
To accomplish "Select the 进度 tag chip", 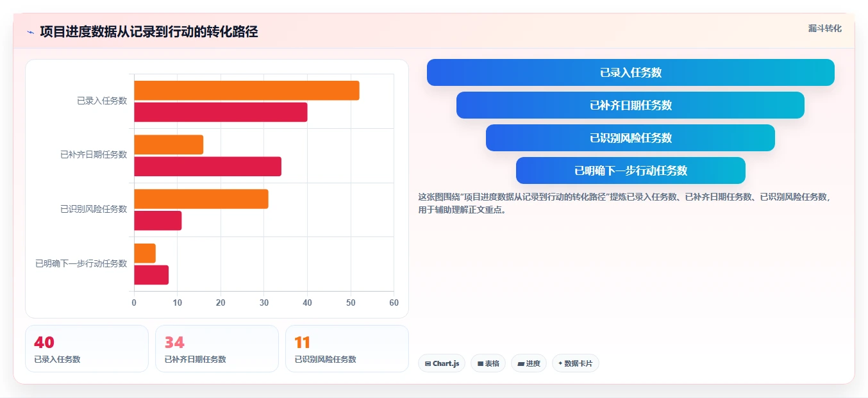I will [529, 363].
